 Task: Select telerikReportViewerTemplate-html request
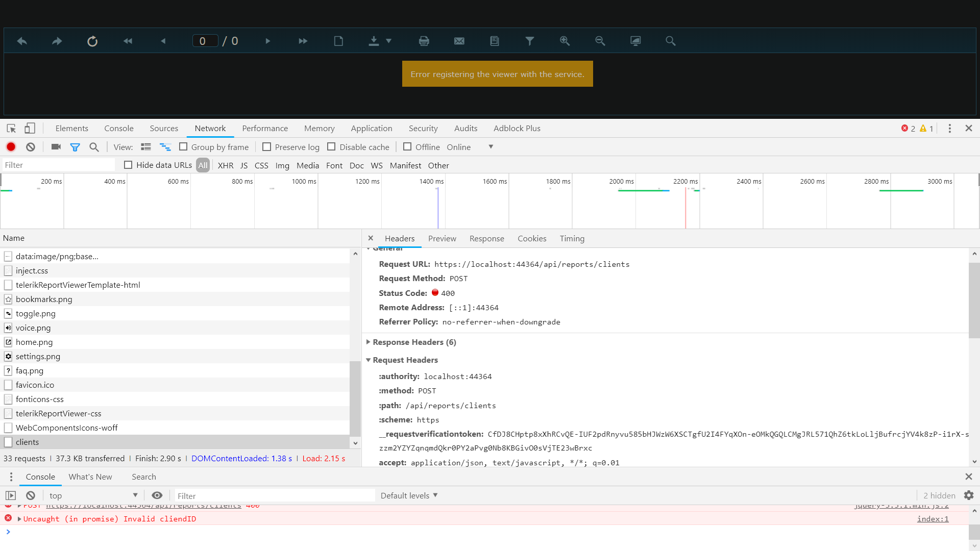176,285
